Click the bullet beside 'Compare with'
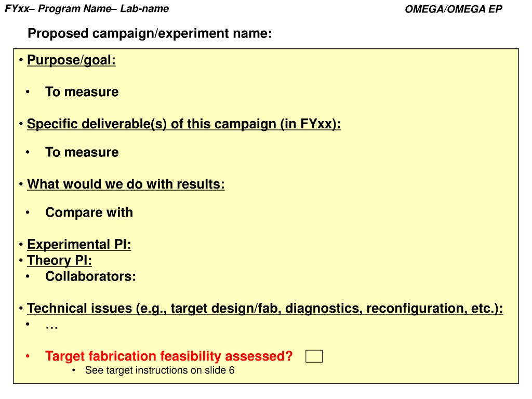The image size is (532, 399). [28, 212]
